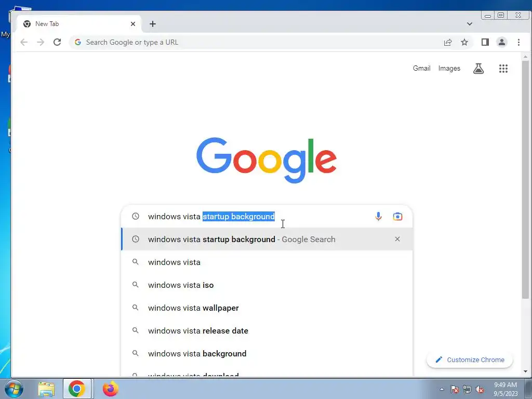Expand the tab search chevron
The height and width of the screenshot is (399, 532).
(470, 24)
